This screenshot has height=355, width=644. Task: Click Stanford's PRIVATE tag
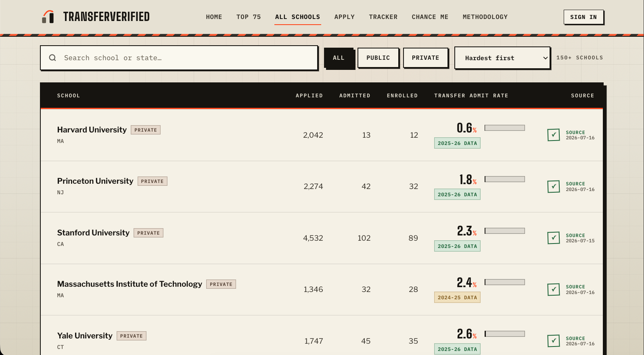(148, 233)
